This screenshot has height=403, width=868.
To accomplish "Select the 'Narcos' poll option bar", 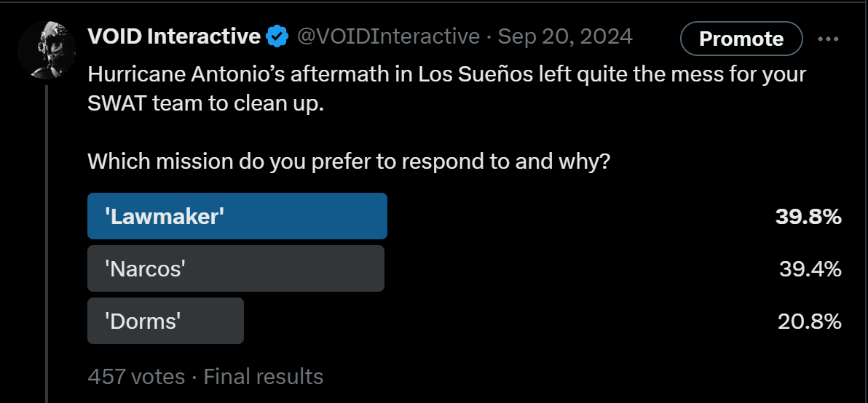I will click(235, 268).
